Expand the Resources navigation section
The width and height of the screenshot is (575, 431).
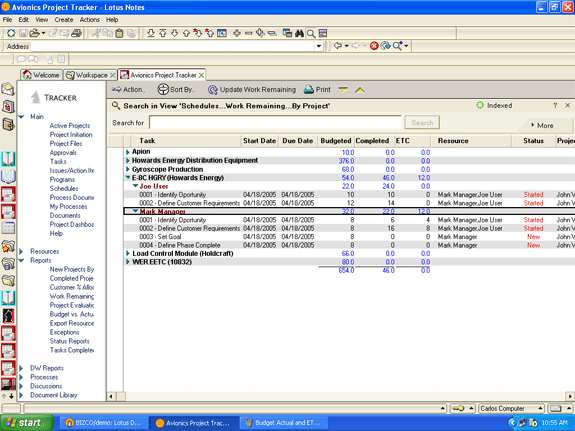click(21, 251)
